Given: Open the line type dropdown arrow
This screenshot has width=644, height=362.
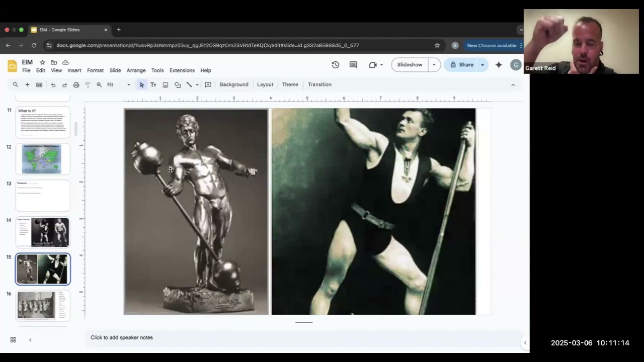Looking at the screenshot, I should [x=197, y=85].
